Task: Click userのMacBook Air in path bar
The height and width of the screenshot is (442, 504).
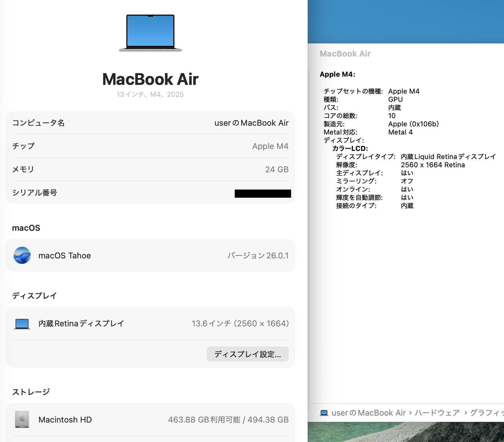Action: tap(369, 413)
